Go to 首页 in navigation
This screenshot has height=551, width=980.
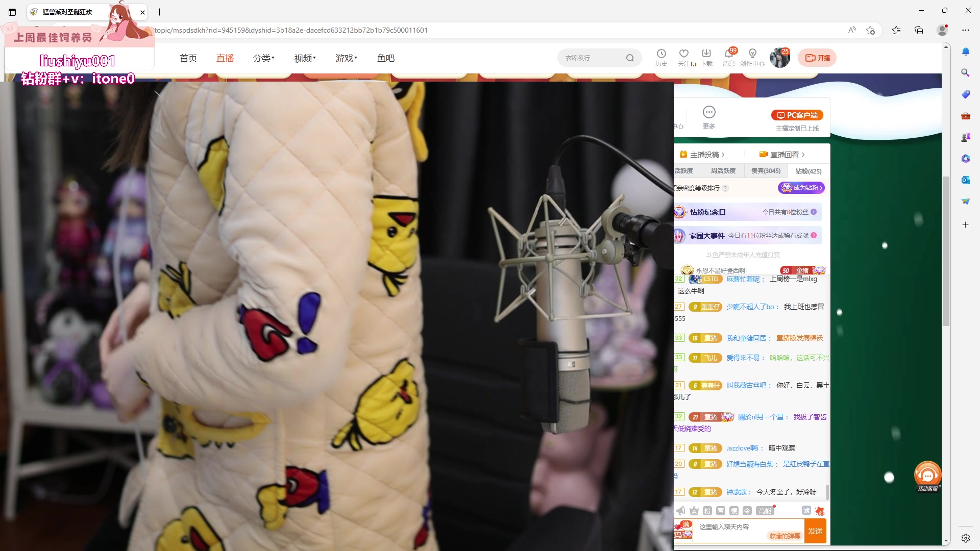click(188, 58)
